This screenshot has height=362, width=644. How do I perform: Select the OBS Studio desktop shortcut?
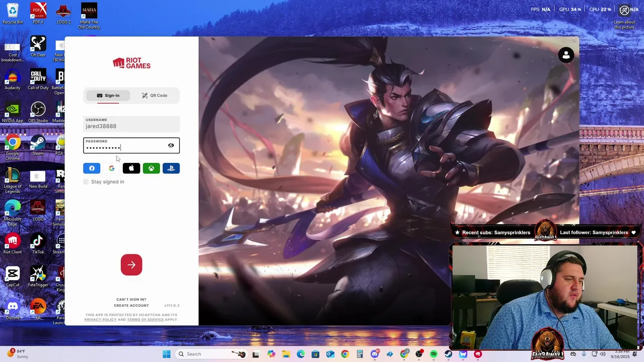(38, 113)
